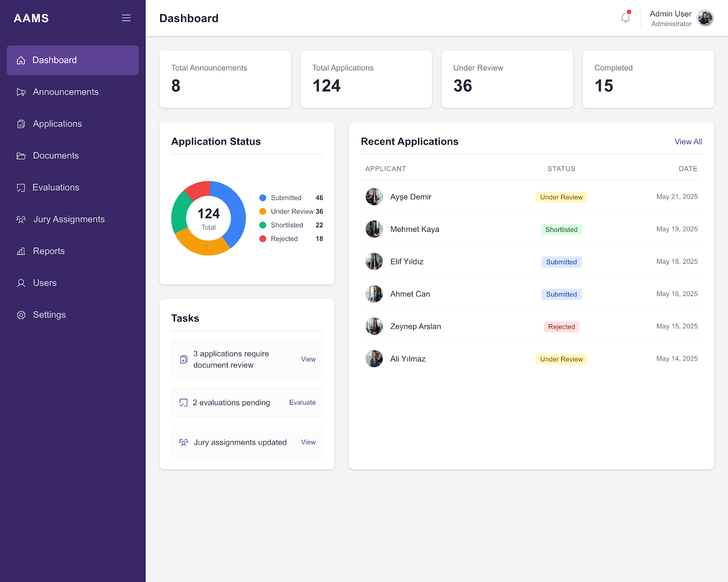Click the Evaluations icon in sidebar

(x=21, y=187)
